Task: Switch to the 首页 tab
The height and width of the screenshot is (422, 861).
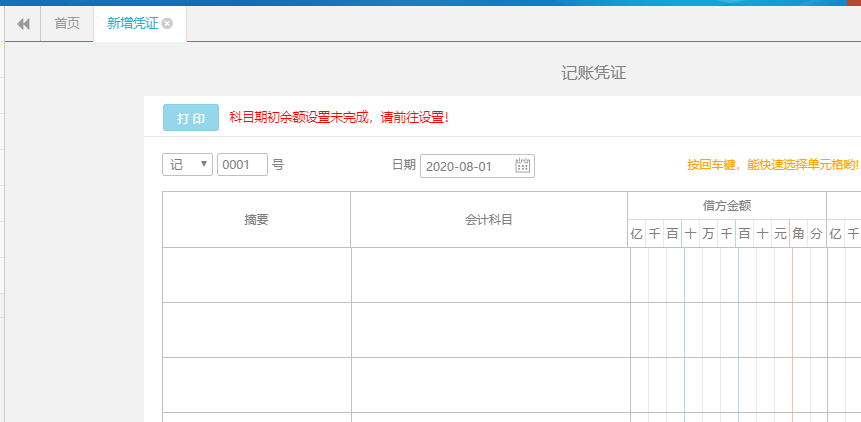Action: 67,24
